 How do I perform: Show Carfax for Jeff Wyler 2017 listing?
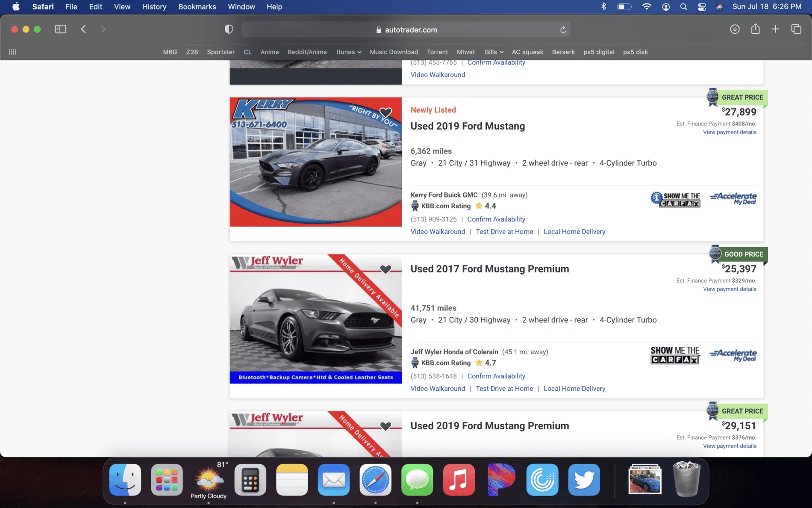click(675, 355)
